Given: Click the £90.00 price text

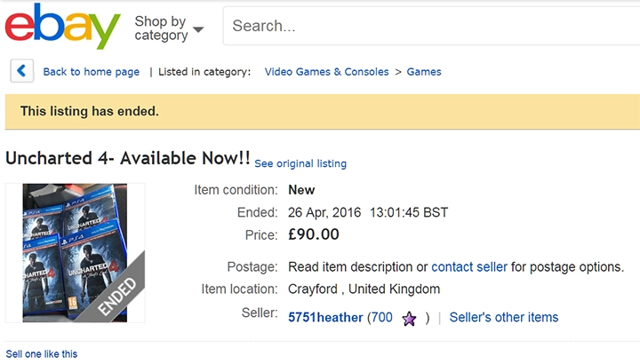Looking at the screenshot, I should tap(314, 234).
